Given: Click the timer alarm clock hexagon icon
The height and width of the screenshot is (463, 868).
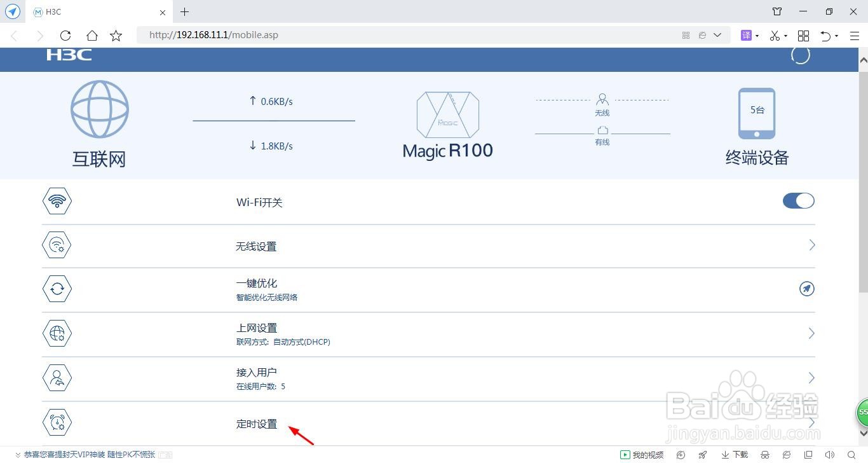Looking at the screenshot, I should pos(57,422).
